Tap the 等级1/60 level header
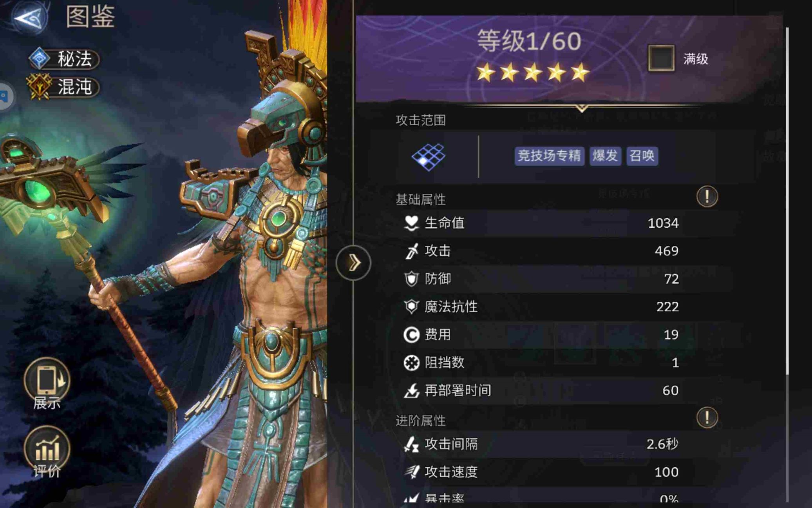Image resolution: width=812 pixels, height=508 pixels. (529, 41)
